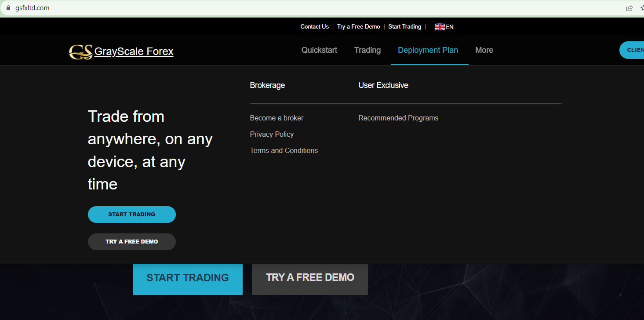This screenshot has height=320, width=644.
Task: Open the Trading menu
Action: [x=367, y=50]
